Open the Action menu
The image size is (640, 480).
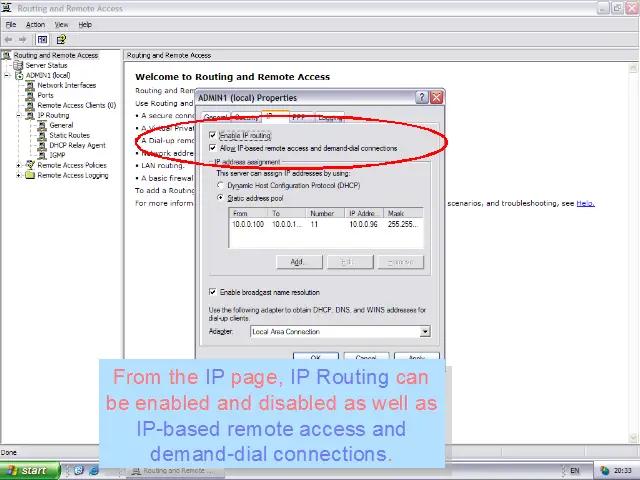pos(35,24)
